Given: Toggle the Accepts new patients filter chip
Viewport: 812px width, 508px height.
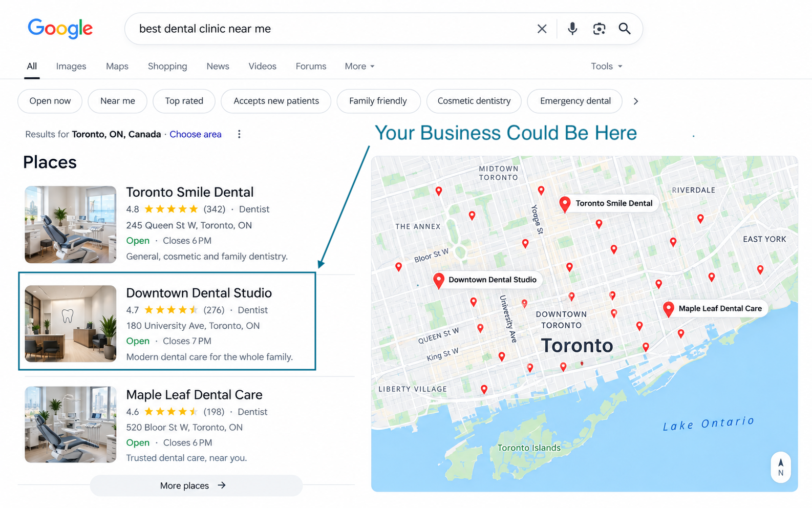Looking at the screenshot, I should [x=276, y=101].
